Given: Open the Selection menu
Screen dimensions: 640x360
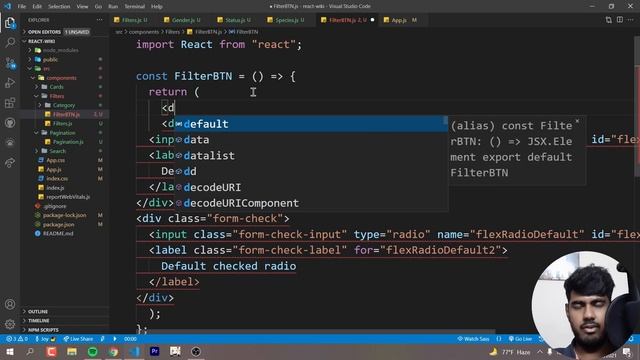Looking at the screenshot, I should tap(59, 7).
